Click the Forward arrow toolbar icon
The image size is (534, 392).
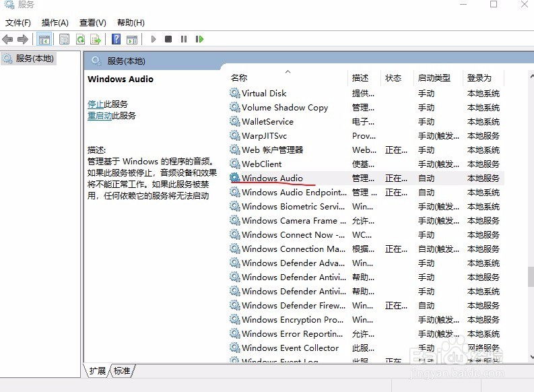23,40
